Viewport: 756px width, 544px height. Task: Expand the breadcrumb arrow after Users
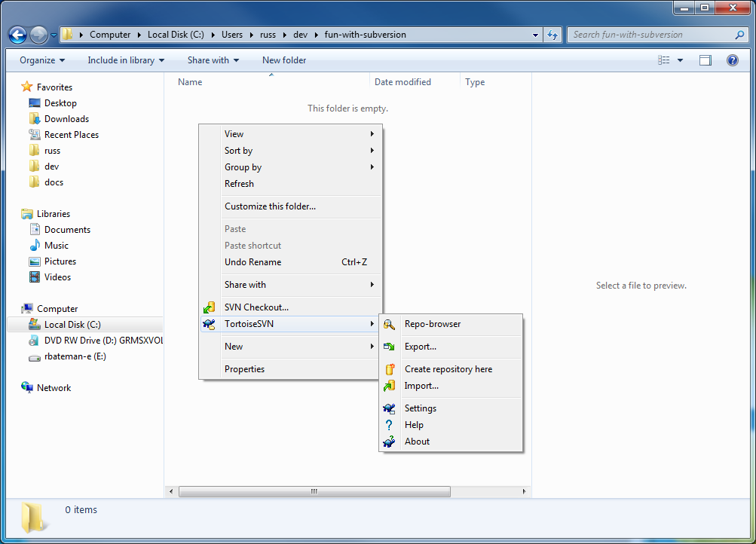[x=252, y=35]
